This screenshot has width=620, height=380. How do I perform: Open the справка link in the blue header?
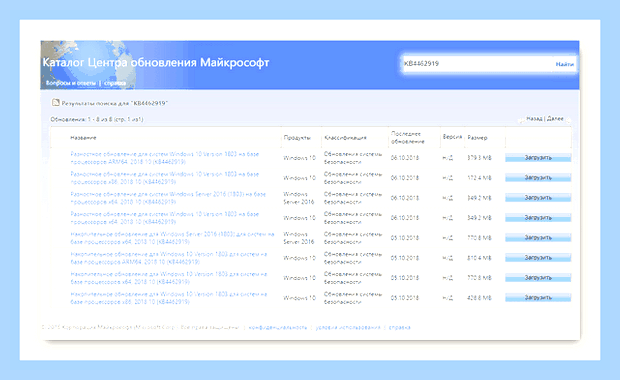click(115, 83)
